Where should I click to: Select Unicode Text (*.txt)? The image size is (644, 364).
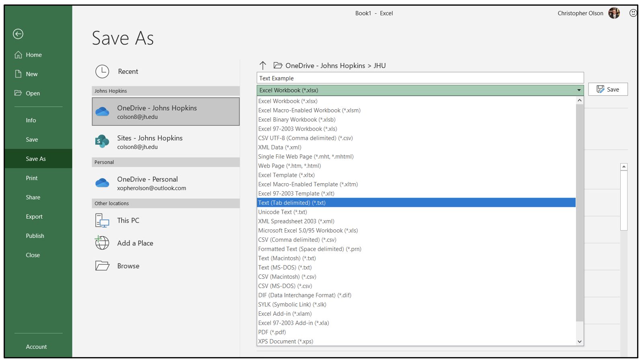416,212
